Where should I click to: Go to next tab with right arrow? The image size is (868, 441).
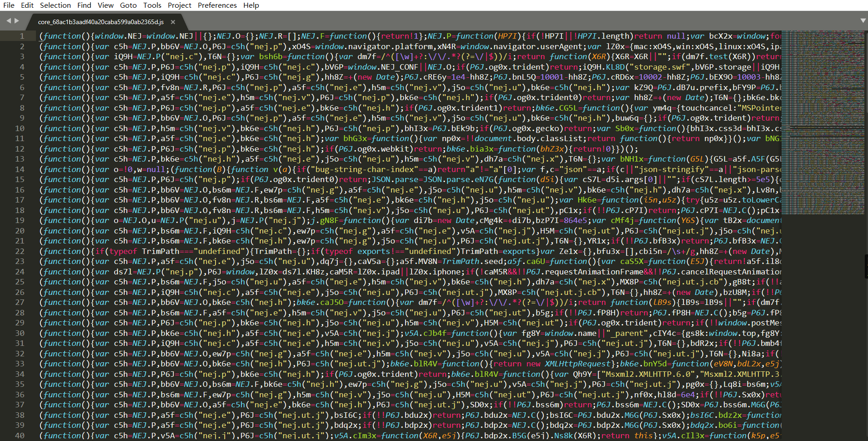point(17,20)
